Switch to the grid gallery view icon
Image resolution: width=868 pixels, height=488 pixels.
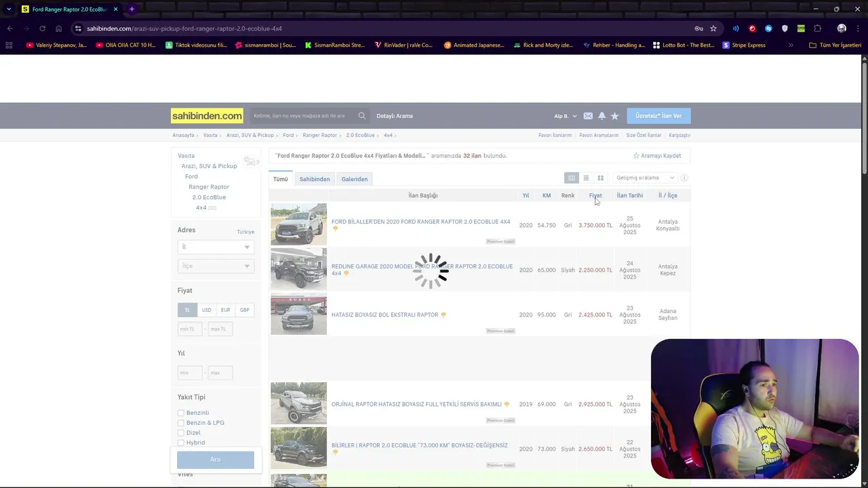click(600, 178)
